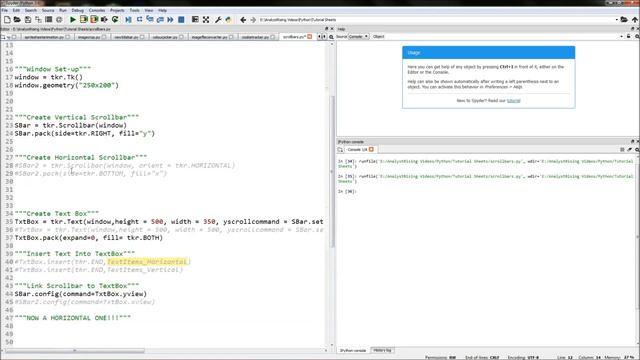Save all files using toolbar icon
Viewport: 640px width, 360px height.
pos(38,20)
